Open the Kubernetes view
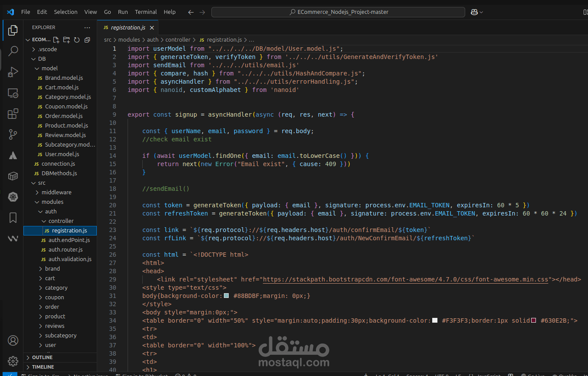The width and height of the screenshot is (588, 376). pyautogui.click(x=13, y=197)
